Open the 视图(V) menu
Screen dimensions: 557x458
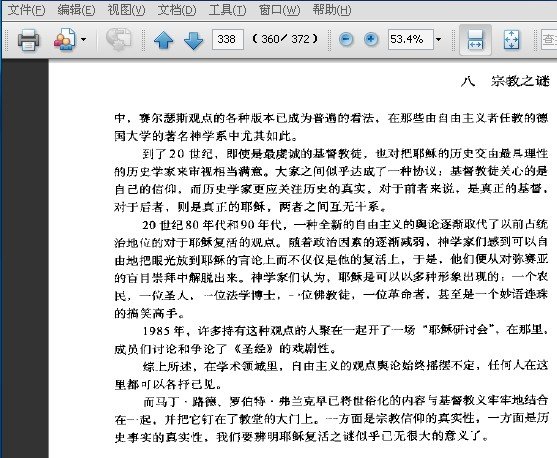(126, 10)
